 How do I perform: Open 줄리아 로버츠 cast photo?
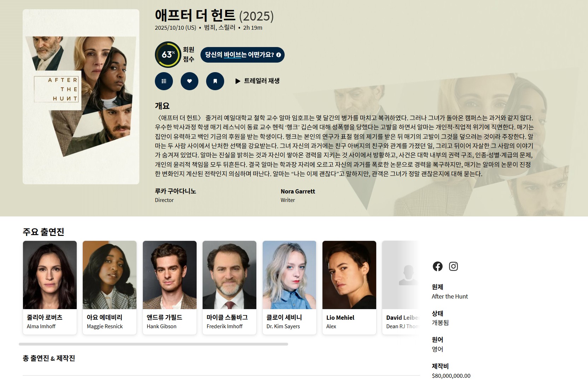point(50,275)
